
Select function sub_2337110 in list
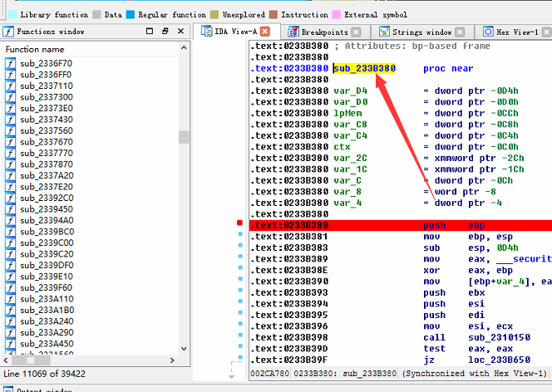[47, 86]
